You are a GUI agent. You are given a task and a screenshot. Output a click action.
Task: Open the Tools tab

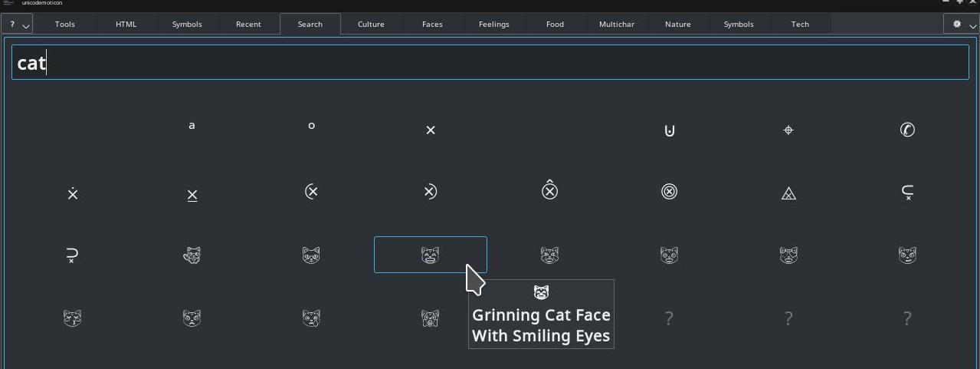(x=65, y=24)
